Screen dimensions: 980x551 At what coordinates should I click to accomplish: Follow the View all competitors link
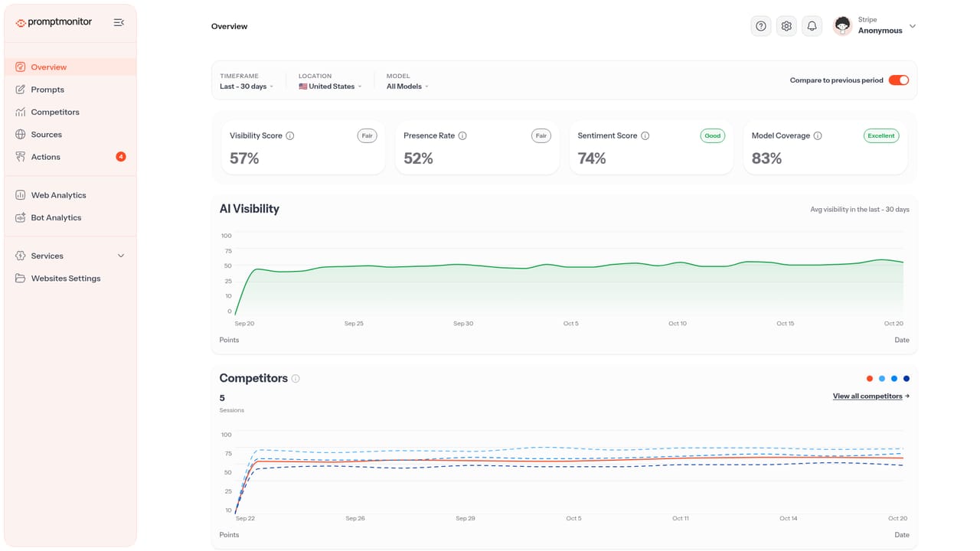tap(871, 396)
